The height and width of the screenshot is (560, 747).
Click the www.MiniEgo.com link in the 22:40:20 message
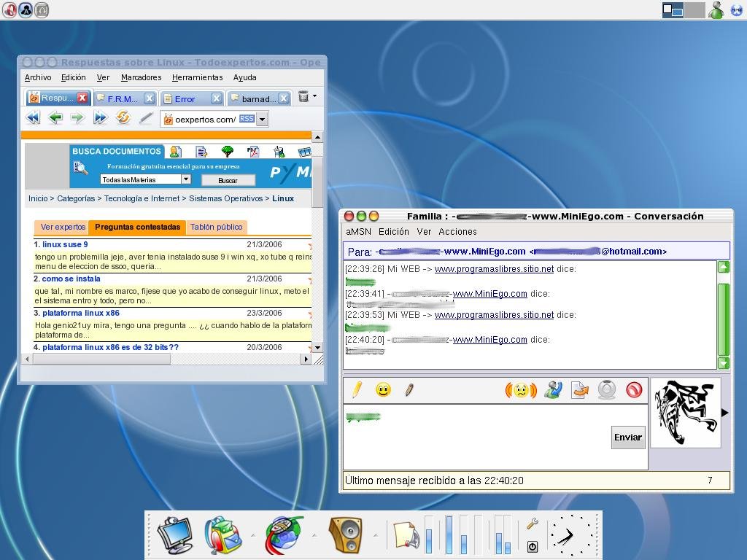pos(489,340)
